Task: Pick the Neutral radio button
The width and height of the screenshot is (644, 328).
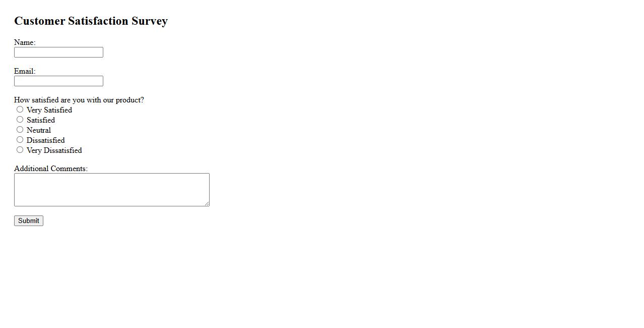Action: [20, 130]
